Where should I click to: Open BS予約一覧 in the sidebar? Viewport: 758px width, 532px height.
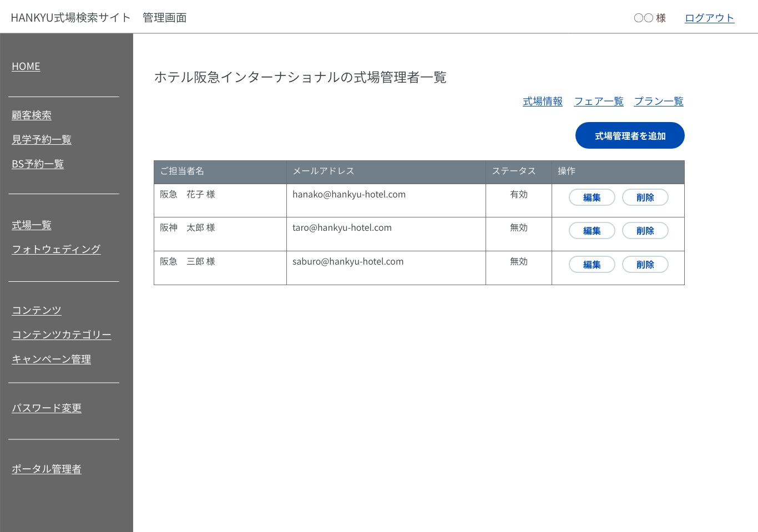click(x=38, y=164)
